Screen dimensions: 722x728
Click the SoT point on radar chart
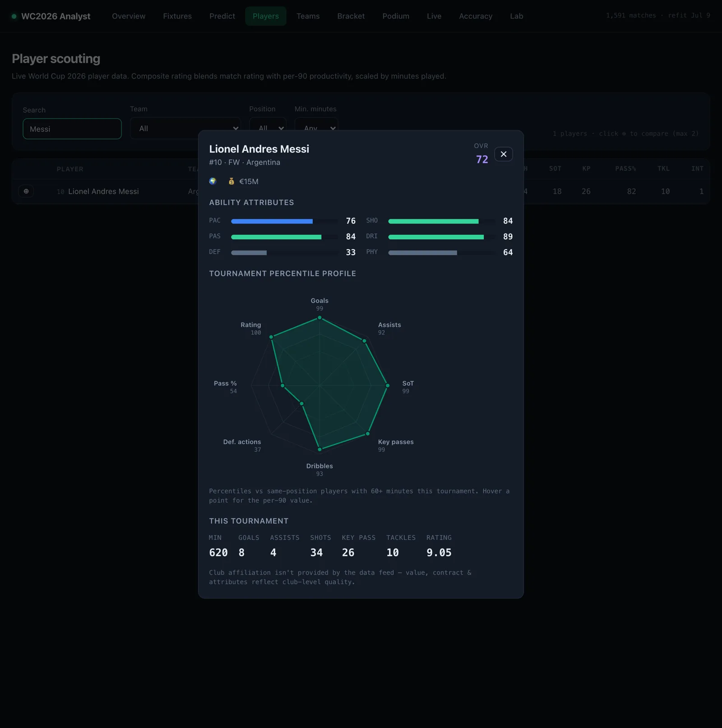point(387,385)
